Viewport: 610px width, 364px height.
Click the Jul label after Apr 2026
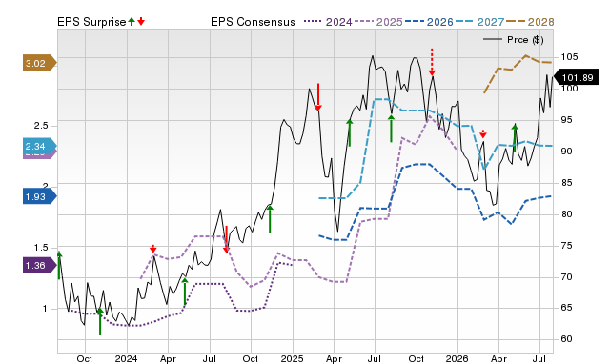539,358
